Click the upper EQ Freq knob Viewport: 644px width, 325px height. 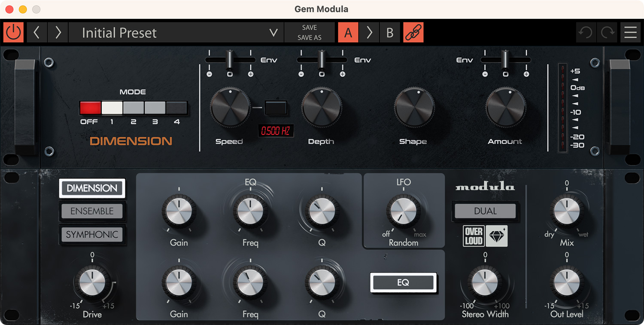250,212
